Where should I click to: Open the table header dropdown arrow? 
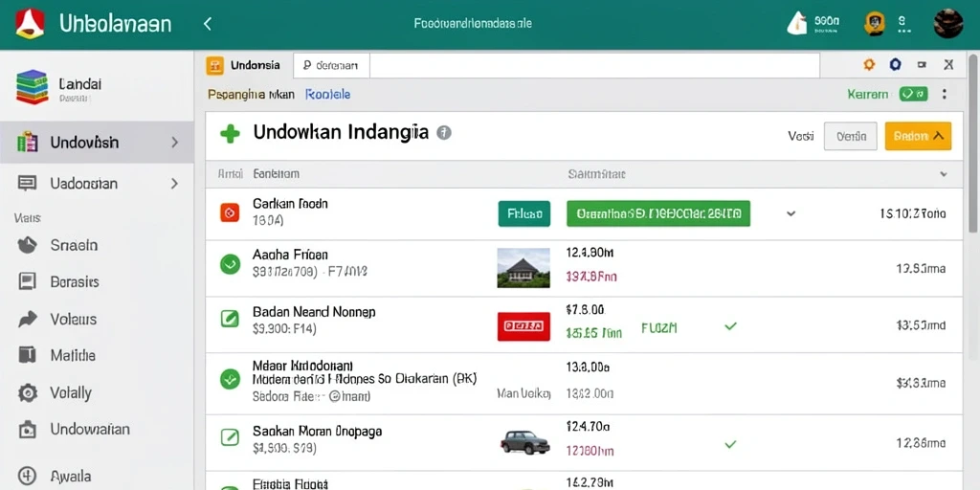pyautogui.click(x=944, y=174)
